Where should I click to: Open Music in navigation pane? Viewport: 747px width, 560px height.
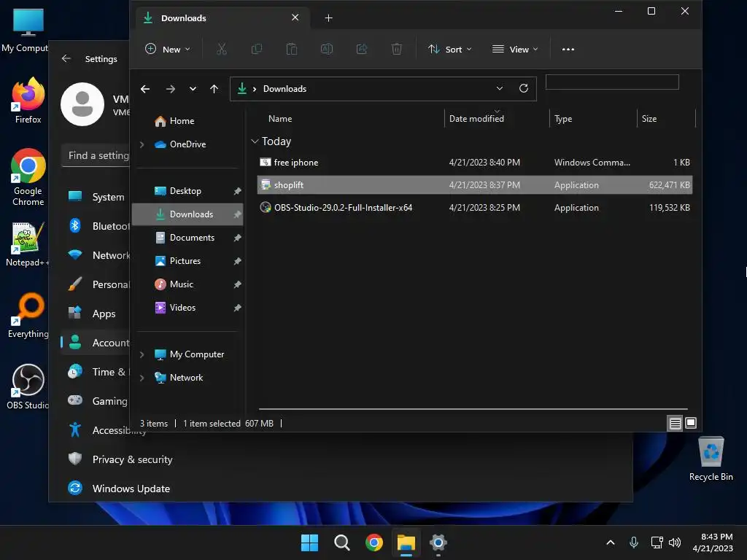coord(174,284)
